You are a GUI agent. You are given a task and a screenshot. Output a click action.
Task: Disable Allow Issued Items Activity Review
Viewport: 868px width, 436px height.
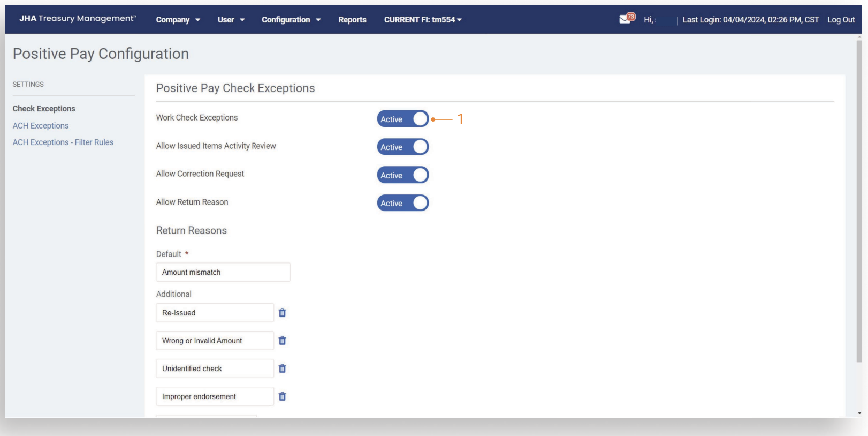(x=403, y=147)
